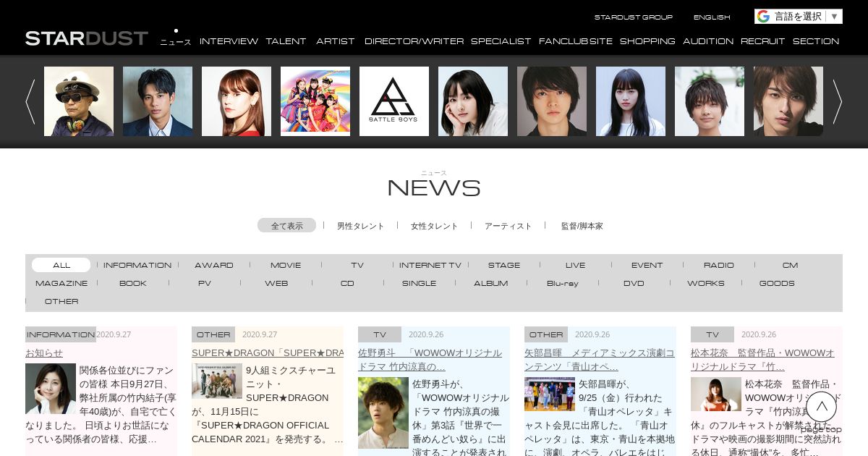Select the ALBUM category filter
Screen dimensions: 868x456
pyautogui.click(x=491, y=283)
